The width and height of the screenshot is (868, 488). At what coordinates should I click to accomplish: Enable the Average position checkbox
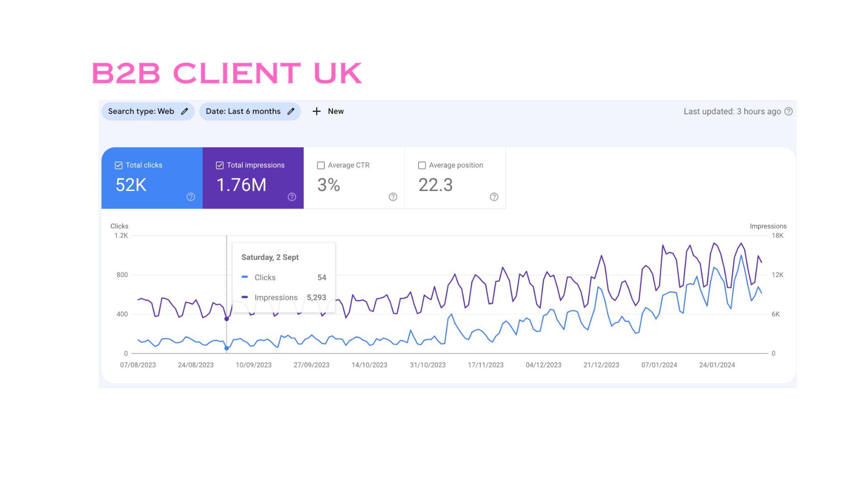tap(422, 165)
